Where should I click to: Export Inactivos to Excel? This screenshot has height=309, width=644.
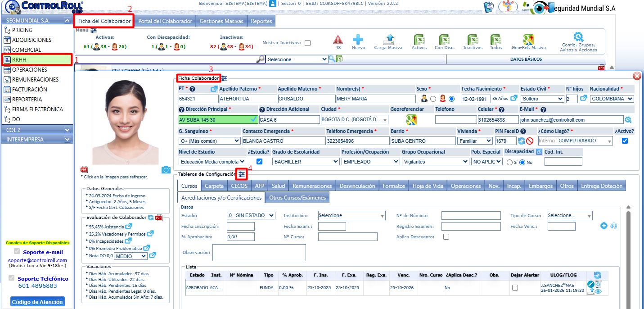coord(473,40)
